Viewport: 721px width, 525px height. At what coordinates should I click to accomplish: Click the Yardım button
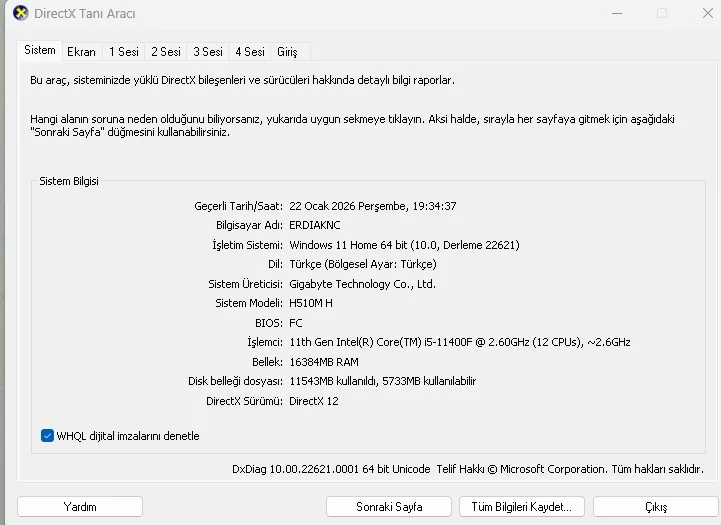click(x=80, y=507)
